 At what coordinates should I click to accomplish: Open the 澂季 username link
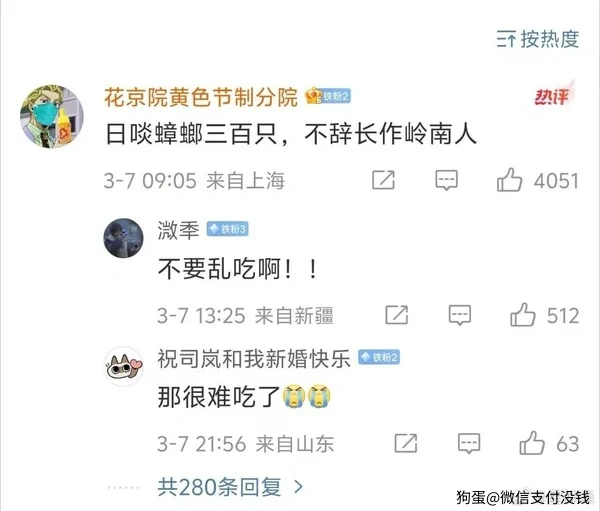click(179, 230)
